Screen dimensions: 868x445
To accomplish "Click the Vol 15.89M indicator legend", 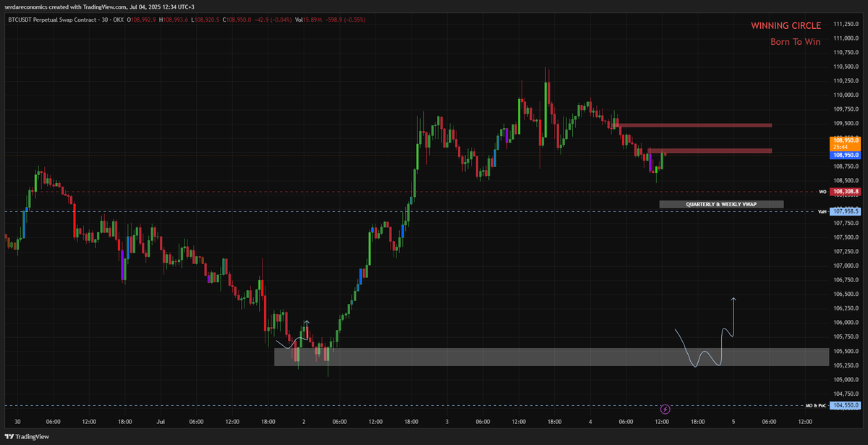I will [x=308, y=20].
